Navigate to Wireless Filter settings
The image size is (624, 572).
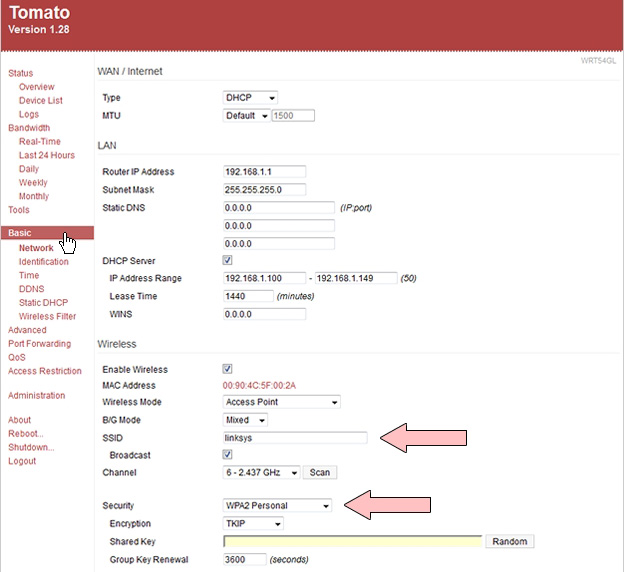(47, 317)
